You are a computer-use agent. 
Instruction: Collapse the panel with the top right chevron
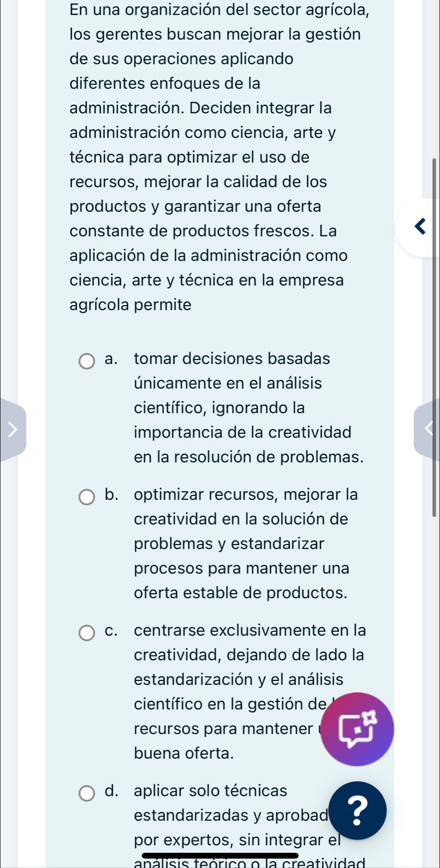pos(420,226)
